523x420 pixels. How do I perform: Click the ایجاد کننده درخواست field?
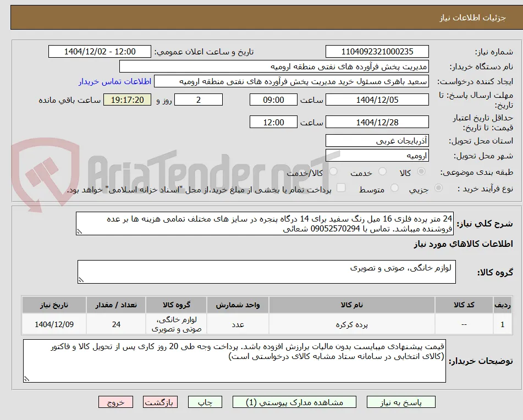pyautogui.click(x=291, y=82)
